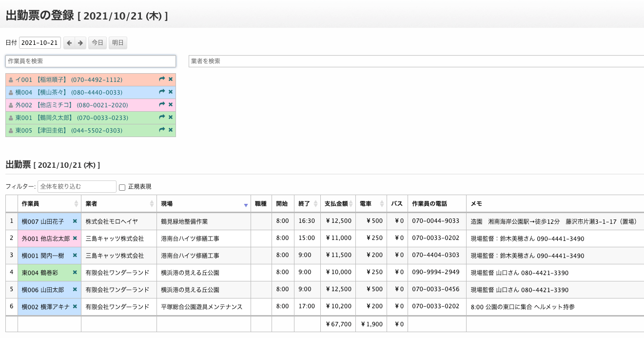The width and height of the screenshot is (644, 338).
Task: Delete 山田花子 from the attendance table
Action: tap(75, 221)
